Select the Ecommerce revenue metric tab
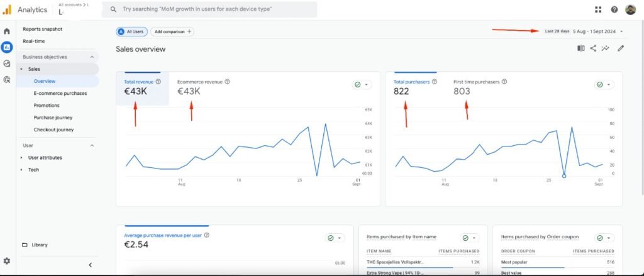This screenshot has width=644, height=276. click(200, 82)
